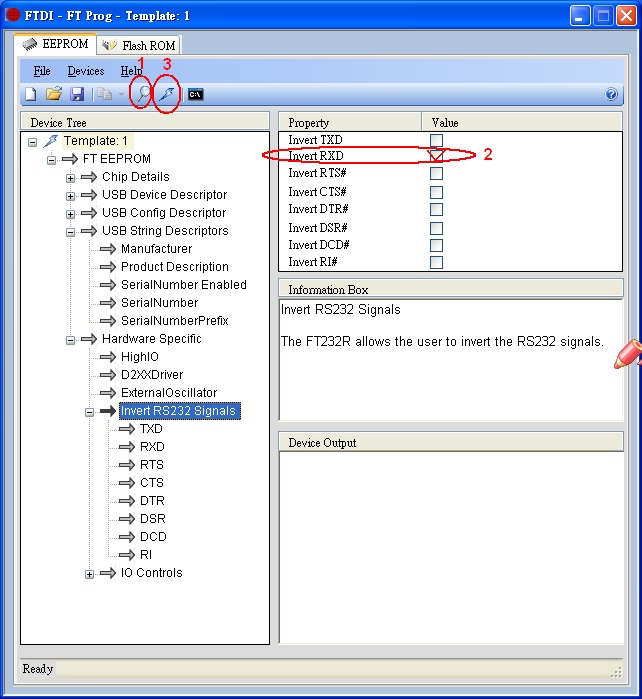
Task: Click the Ready status bar text
Action: pos(38,669)
